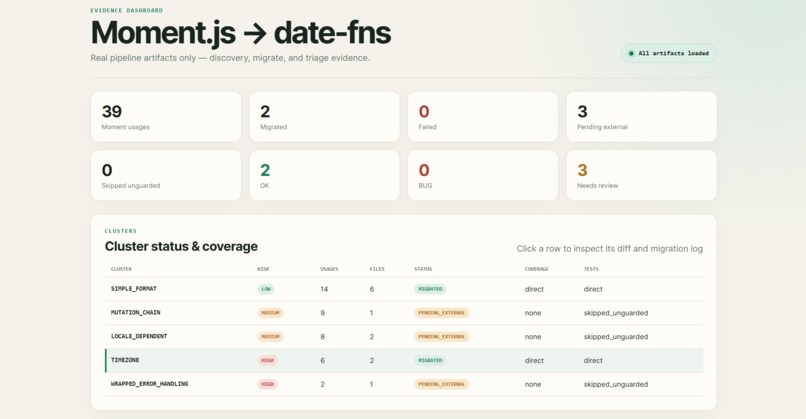
Task: Click tests skipped_unguarded in WRAPPED_ERROR_HANDLING row
Action: [x=616, y=384]
